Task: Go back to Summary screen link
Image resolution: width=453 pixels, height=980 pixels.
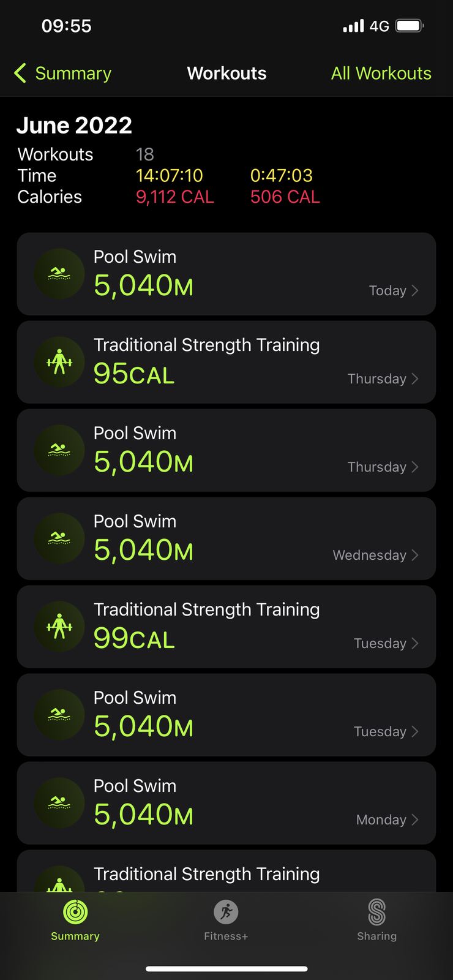Action: (73, 73)
